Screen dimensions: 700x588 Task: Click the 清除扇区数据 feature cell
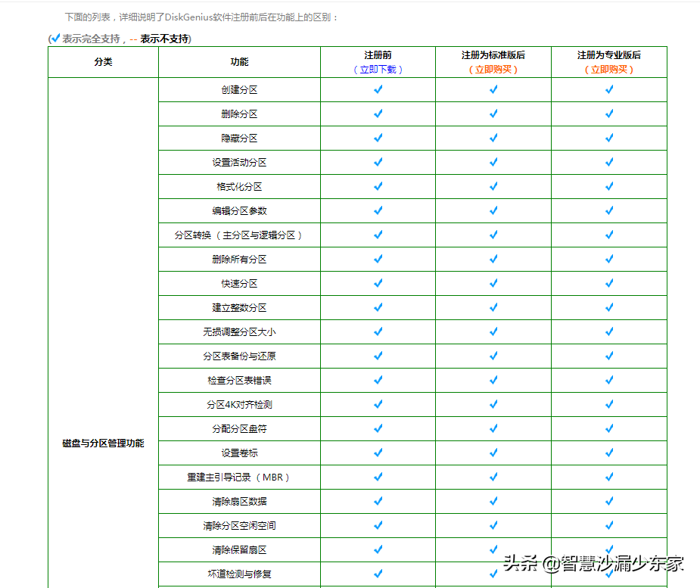pyautogui.click(x=239, y=502)
